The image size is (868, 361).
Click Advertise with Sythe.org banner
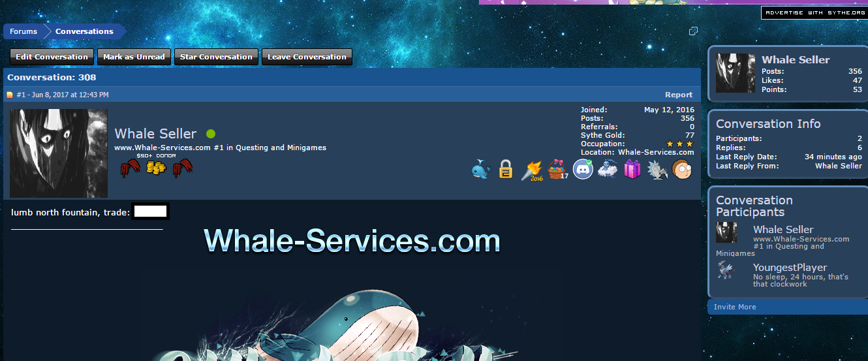point(814,12)
